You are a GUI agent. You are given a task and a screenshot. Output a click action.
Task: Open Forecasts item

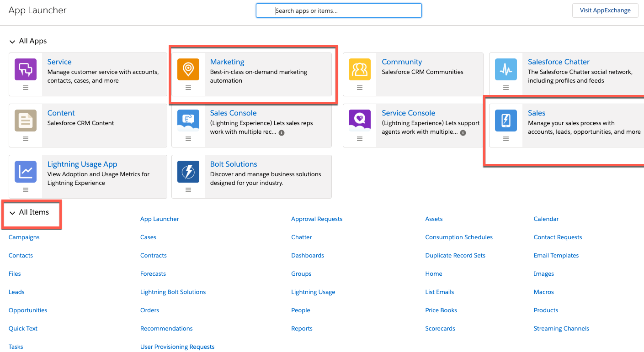point(153,274)
